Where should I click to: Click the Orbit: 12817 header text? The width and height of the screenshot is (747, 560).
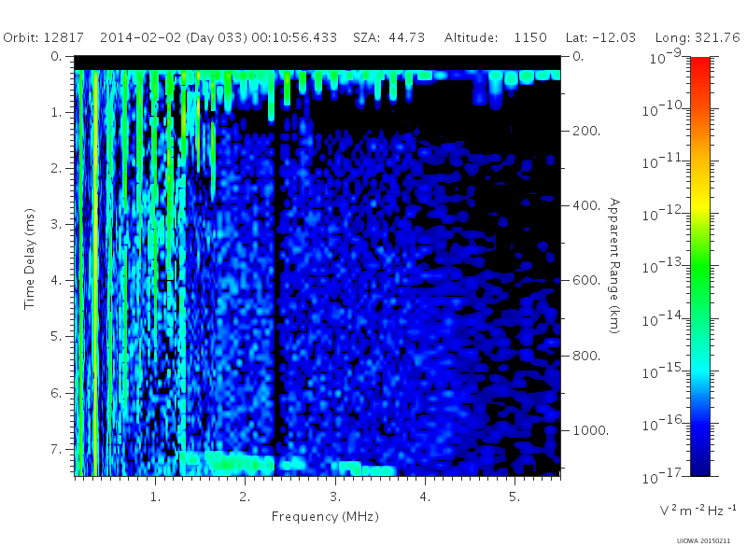[43, 37]
